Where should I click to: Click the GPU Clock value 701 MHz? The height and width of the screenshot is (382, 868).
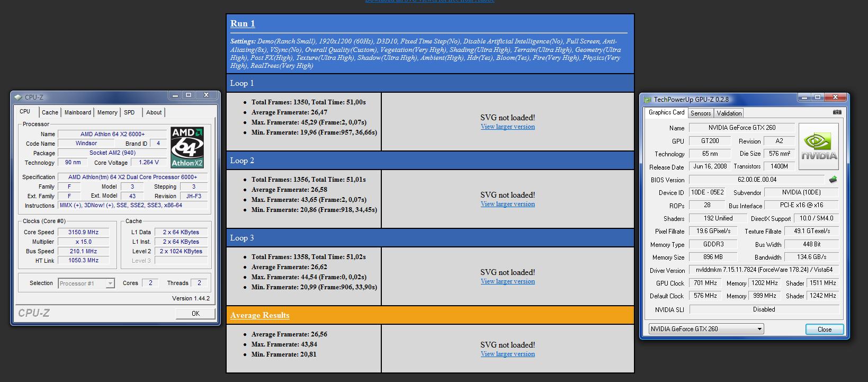(x=705, y=283)
